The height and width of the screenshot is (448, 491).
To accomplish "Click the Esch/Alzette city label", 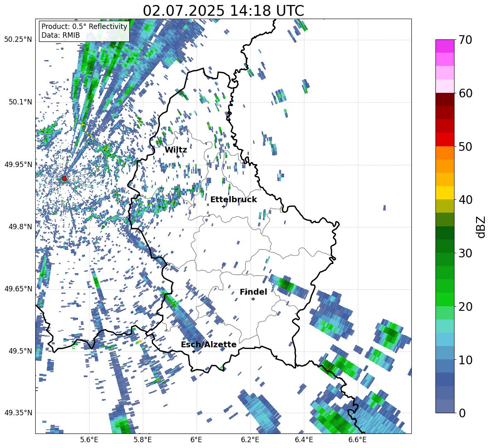I will pos(209,344).
